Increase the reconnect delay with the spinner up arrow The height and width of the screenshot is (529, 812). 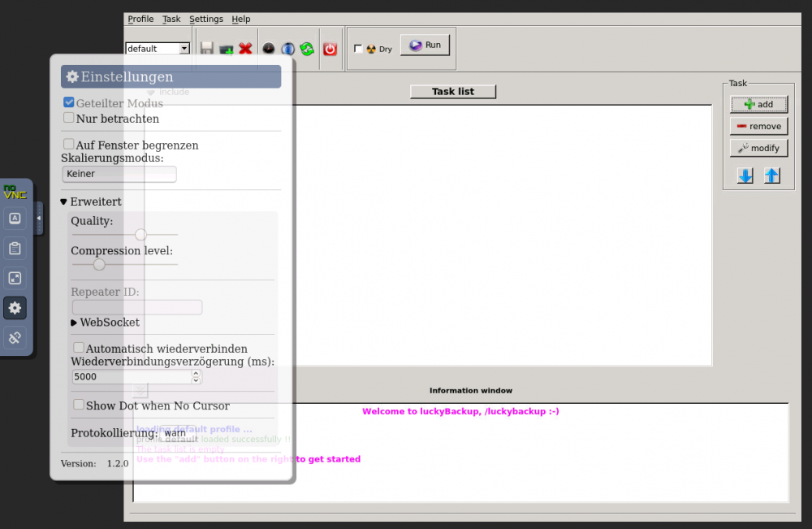pyautogui.click(x=196, y=373)
